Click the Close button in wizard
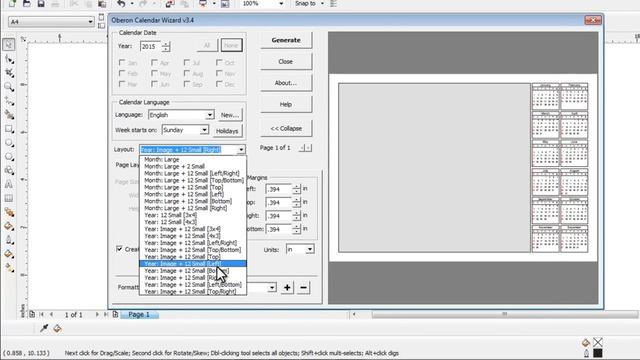The image size is (640, 360). [x=286, y=62]
